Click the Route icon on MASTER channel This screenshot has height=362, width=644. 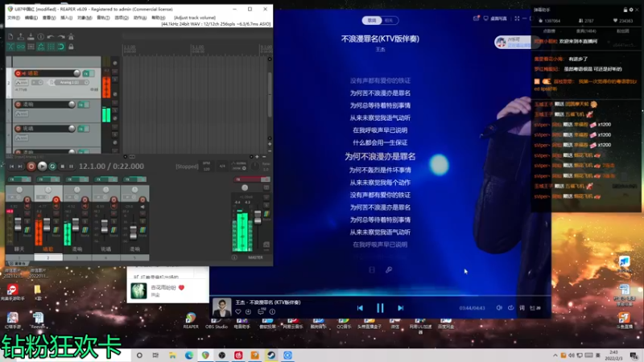point(266,214)
